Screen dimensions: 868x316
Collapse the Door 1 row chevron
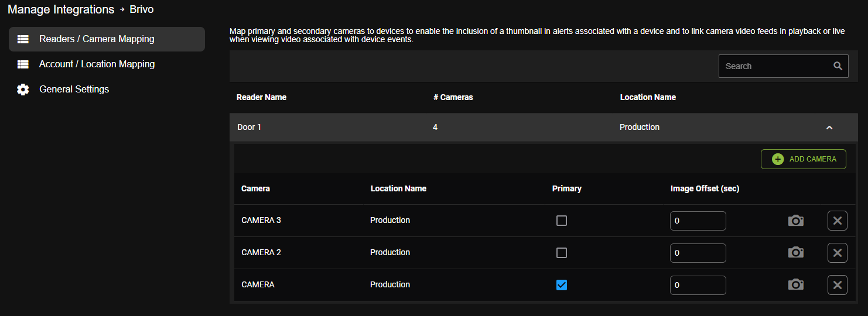[829, 128]
